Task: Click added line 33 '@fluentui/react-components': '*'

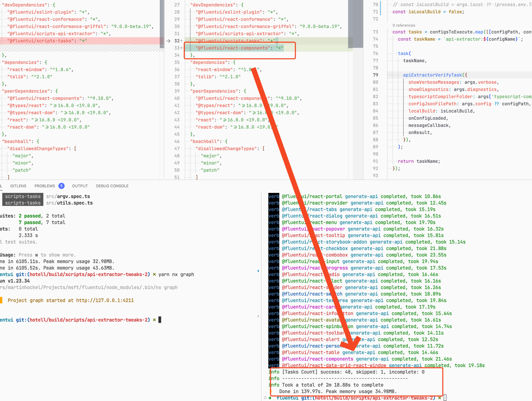Action: tap(239, 48)
